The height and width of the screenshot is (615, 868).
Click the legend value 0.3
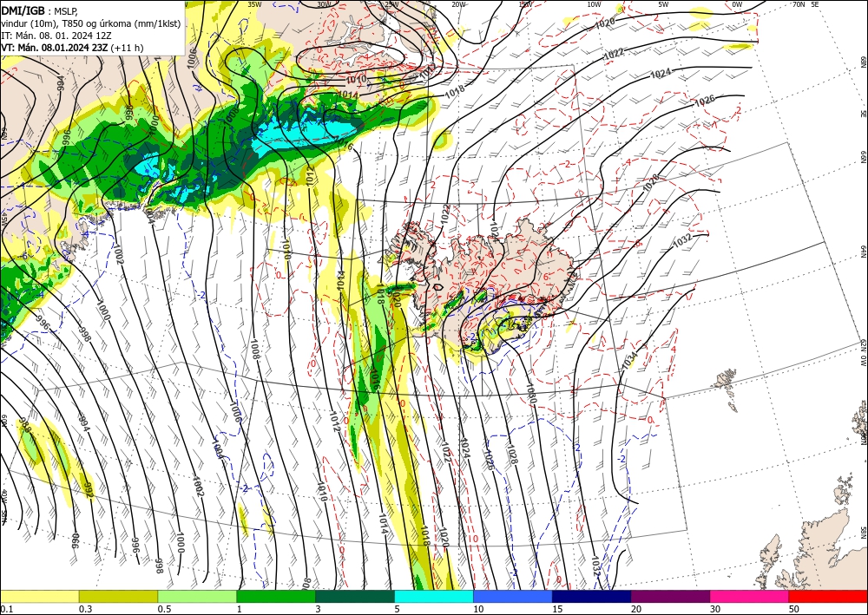pos(85,609)
